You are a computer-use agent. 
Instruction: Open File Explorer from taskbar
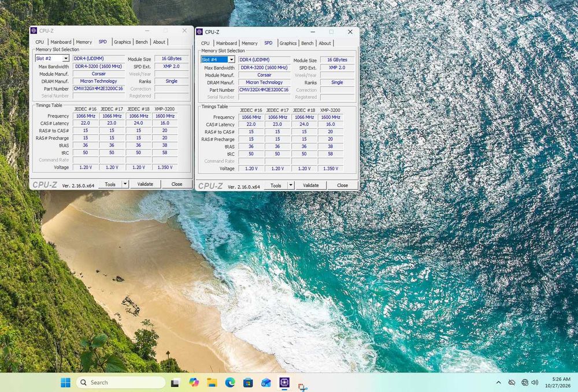[x=212, y=382]
